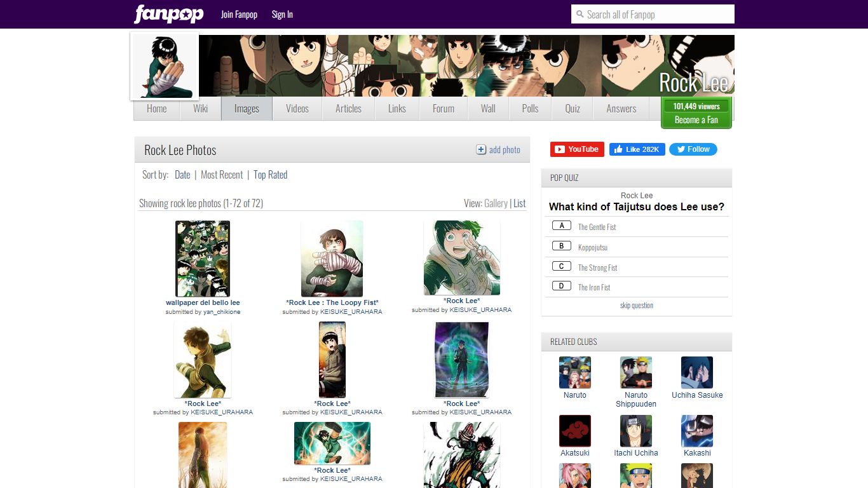Viewport: 868px width, 488px height.
Task: Sort photos by Date
Action: (182, 175)
